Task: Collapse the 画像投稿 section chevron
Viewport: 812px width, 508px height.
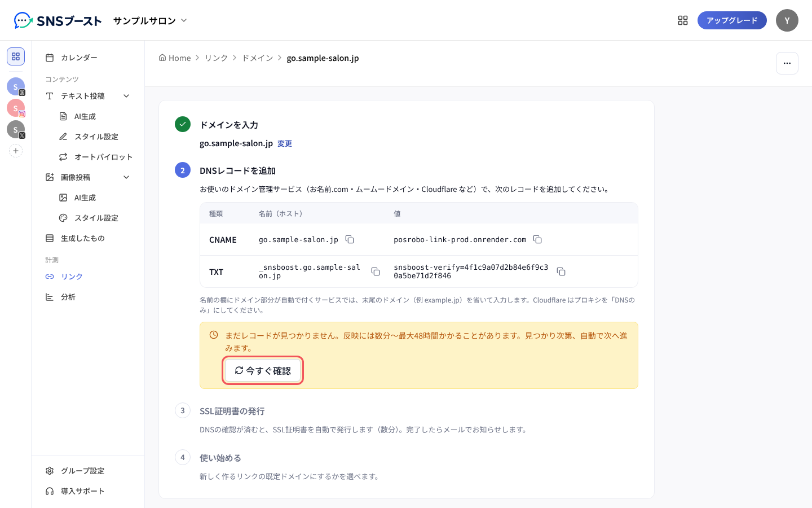Action: (x=126, y=177)
